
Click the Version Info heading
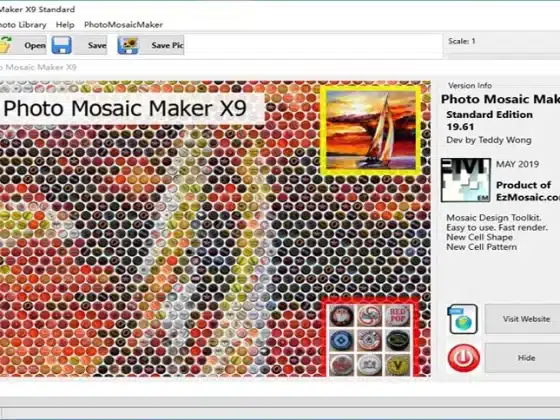(470, 85)
